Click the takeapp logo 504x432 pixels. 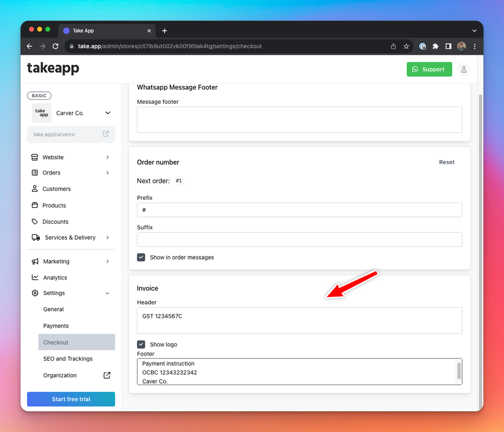[53, 68]
